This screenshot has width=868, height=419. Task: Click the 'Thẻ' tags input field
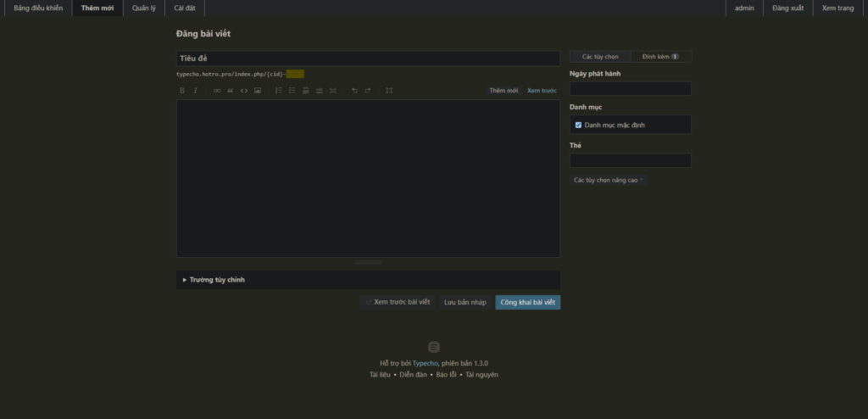pyautogui.click(x=631, y=160)
